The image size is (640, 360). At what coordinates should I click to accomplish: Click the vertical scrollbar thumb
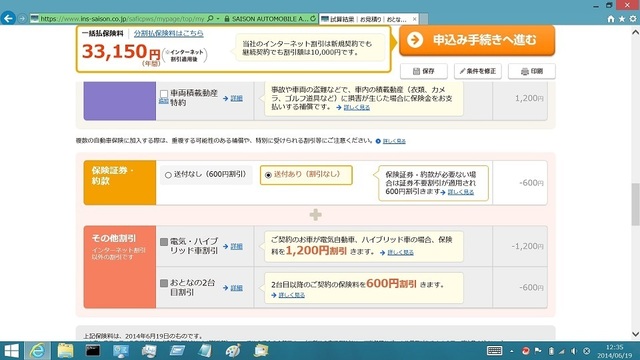[x=636, y=204]
